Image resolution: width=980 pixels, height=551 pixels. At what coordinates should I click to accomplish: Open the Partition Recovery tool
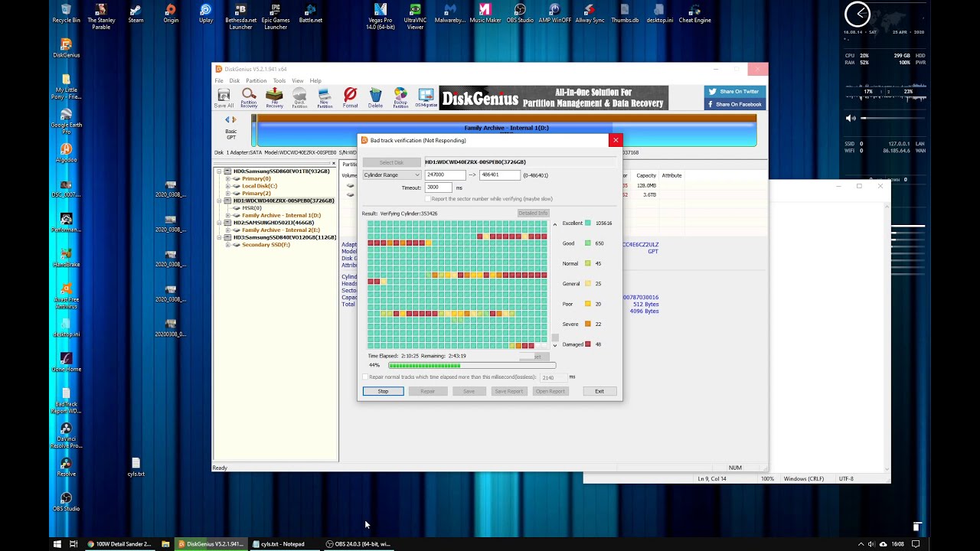click(x=249, y=98)
